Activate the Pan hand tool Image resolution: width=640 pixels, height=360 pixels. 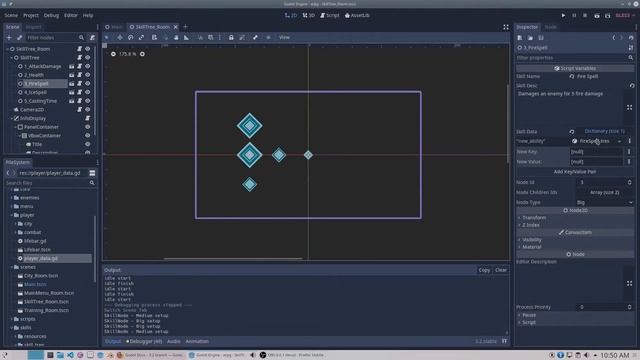pos(176,38)
